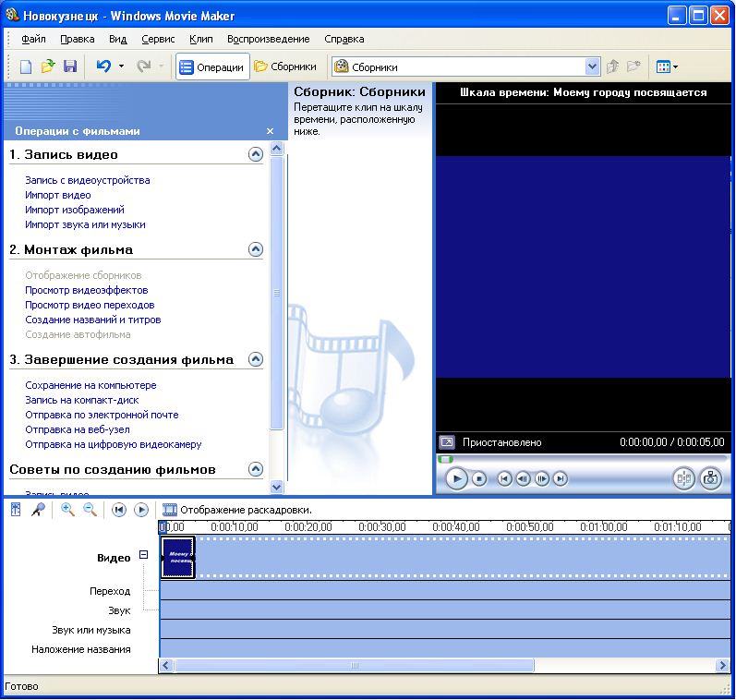Click the split clip icon
736x700 pixels.
(684, 478)
